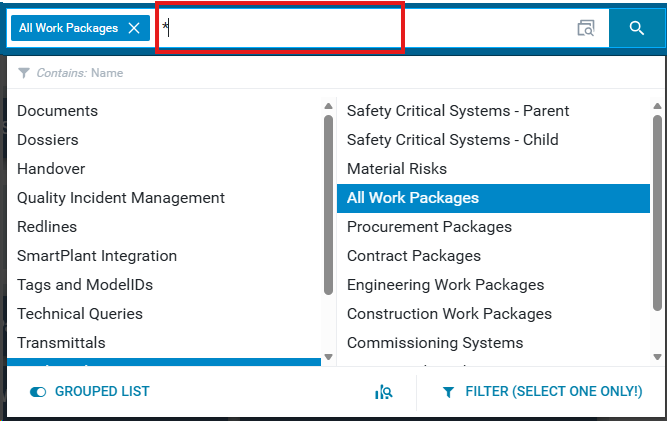The image size is (667, 421).
Task: Select Procurement Packages option
Action: [x=429, y=227]
